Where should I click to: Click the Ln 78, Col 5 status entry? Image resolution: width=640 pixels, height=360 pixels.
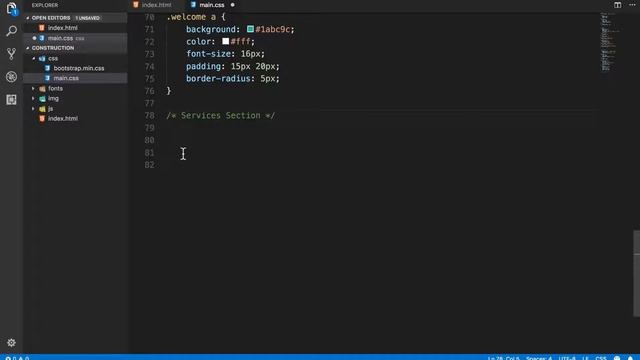(x=503, y=358)
